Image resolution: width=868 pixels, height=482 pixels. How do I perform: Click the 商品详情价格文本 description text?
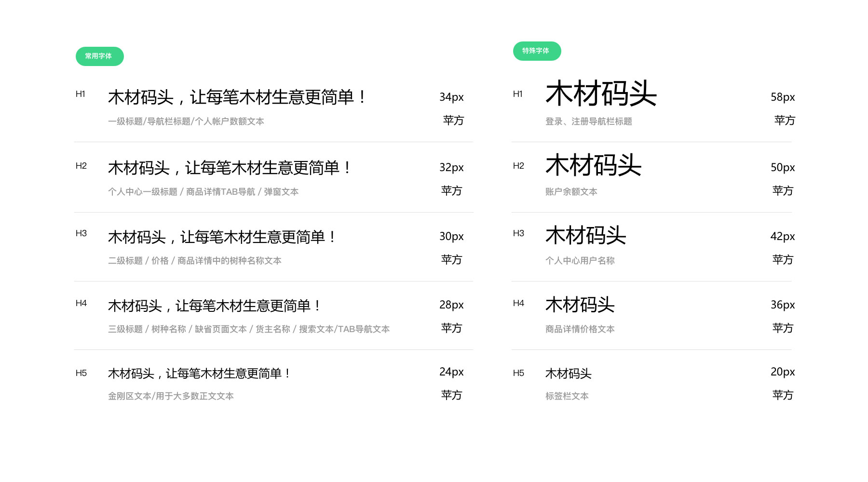[580, 329]
